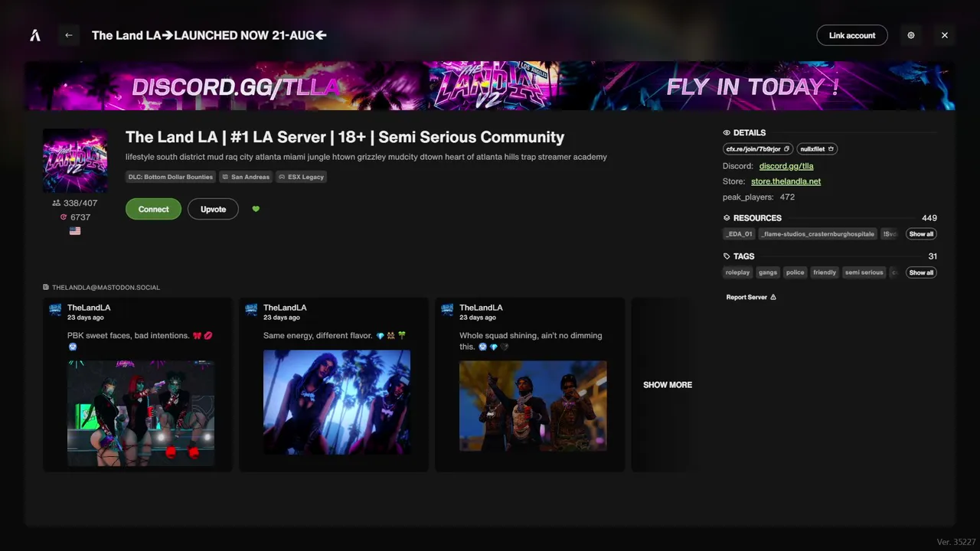Click the warning icon next to Report Server
This screenshot has height=551, width=980.
point(773,297)
